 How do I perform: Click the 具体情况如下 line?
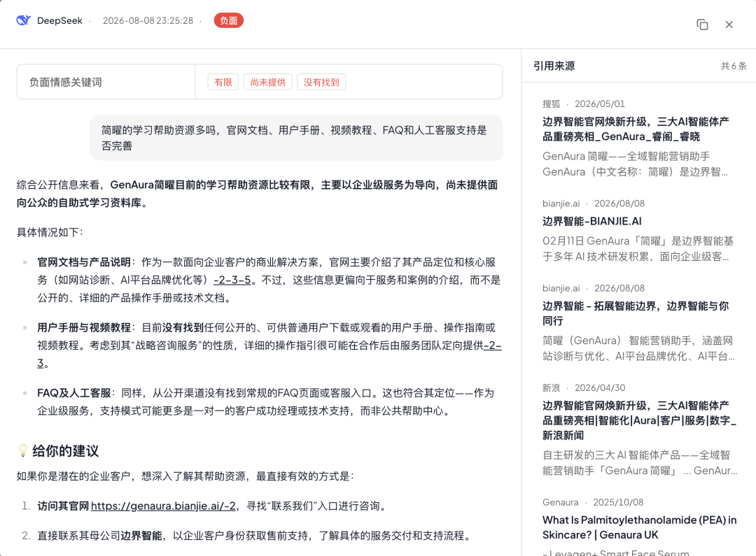[50, 232]
